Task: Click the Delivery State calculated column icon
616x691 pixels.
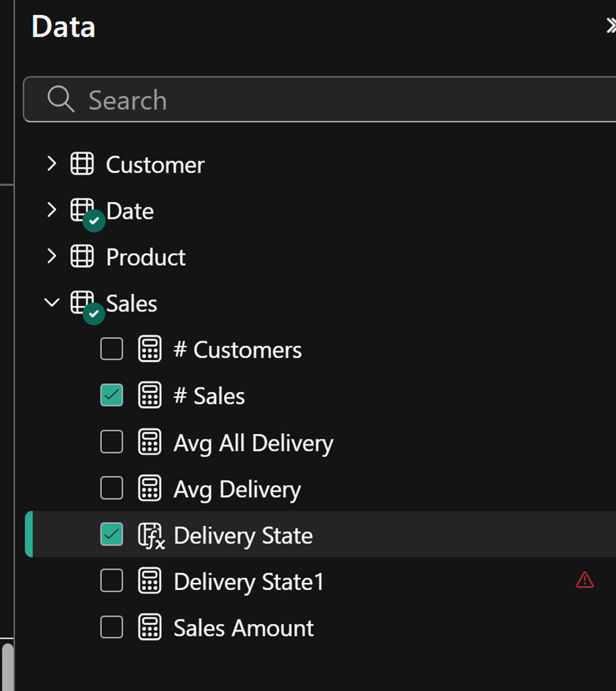Action: (151, 536)
